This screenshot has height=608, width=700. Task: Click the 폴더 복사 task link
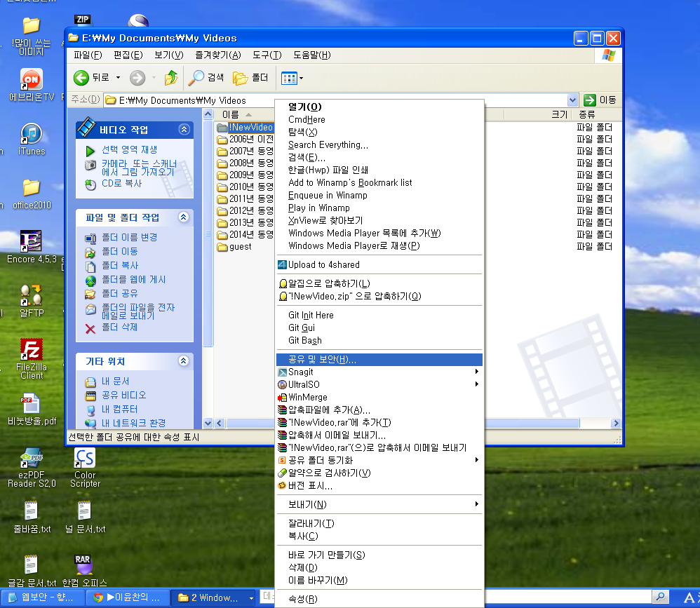120,266
